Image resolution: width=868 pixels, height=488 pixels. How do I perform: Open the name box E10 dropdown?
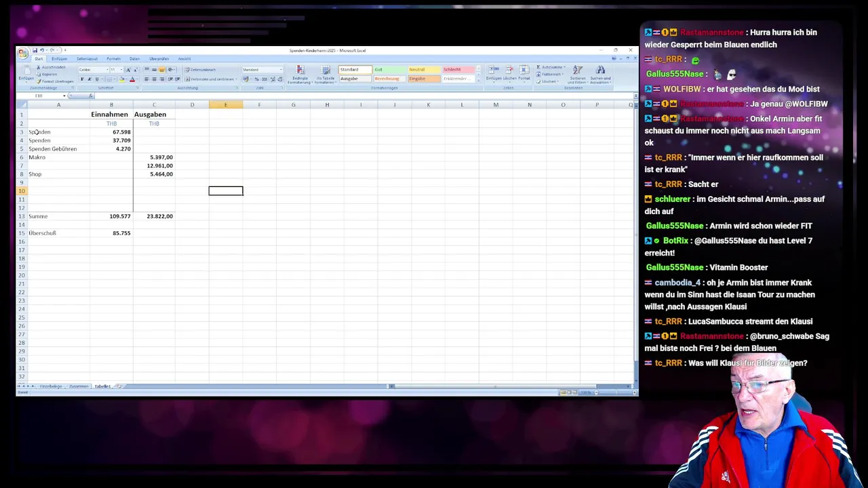pos(64,96)
